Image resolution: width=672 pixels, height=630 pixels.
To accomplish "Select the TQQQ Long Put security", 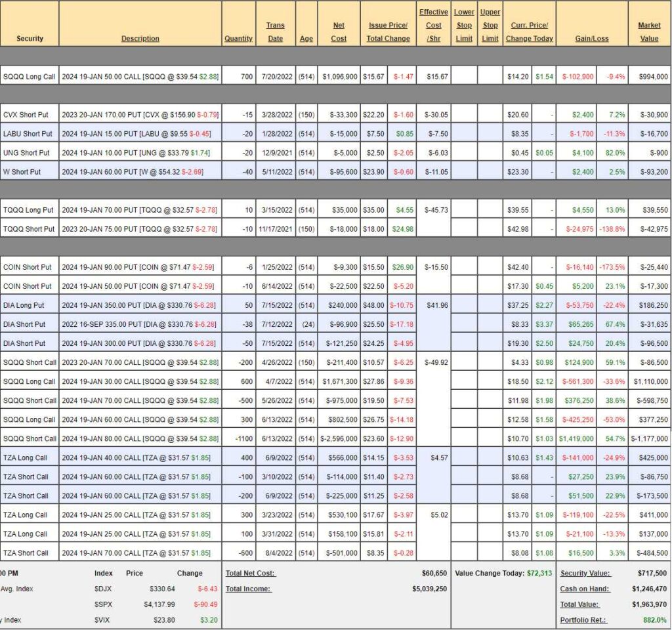I will (30, 210).
